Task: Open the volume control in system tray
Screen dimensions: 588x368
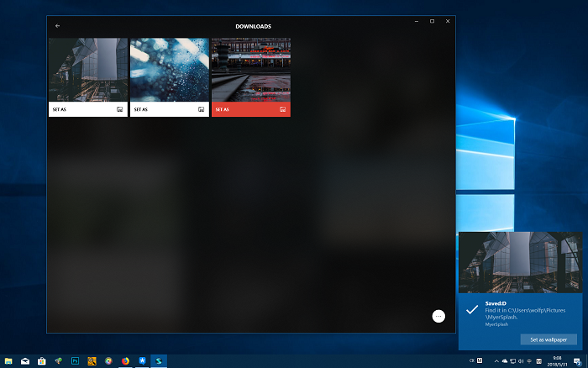Action: click(521, 361)
